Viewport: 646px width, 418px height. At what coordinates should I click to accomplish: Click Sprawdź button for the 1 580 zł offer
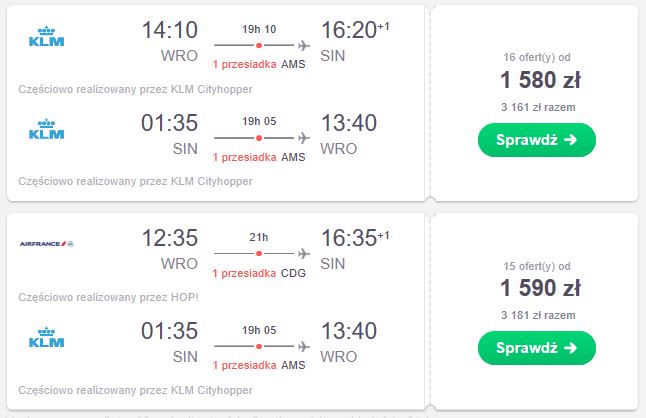tap(537, 140)
